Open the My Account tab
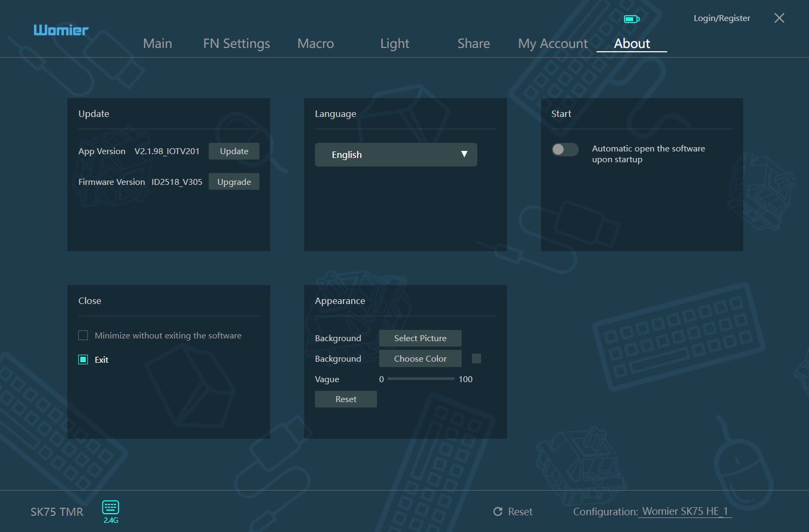Image resolution: width=809 pixels, height=532 pixels. coord(553,44)
